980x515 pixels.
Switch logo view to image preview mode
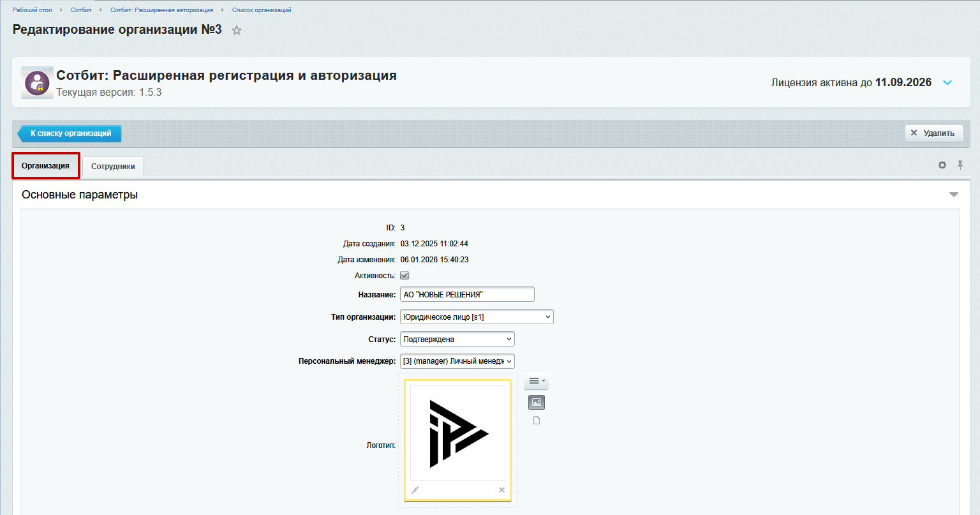[x=537, y=402]
